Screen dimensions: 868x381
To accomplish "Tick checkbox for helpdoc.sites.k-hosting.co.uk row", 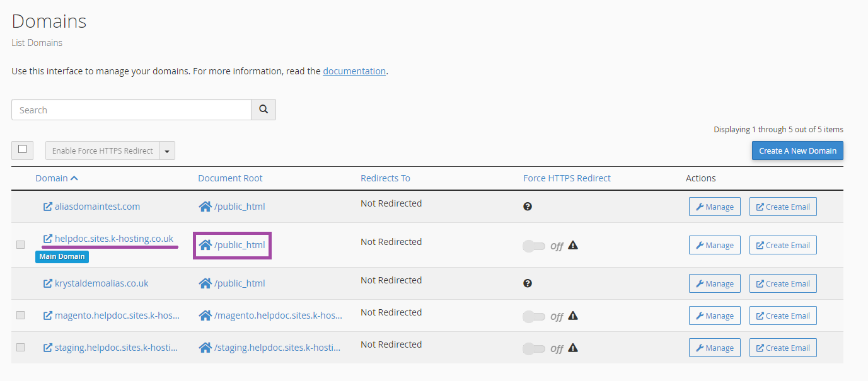I will click(21, 244).
